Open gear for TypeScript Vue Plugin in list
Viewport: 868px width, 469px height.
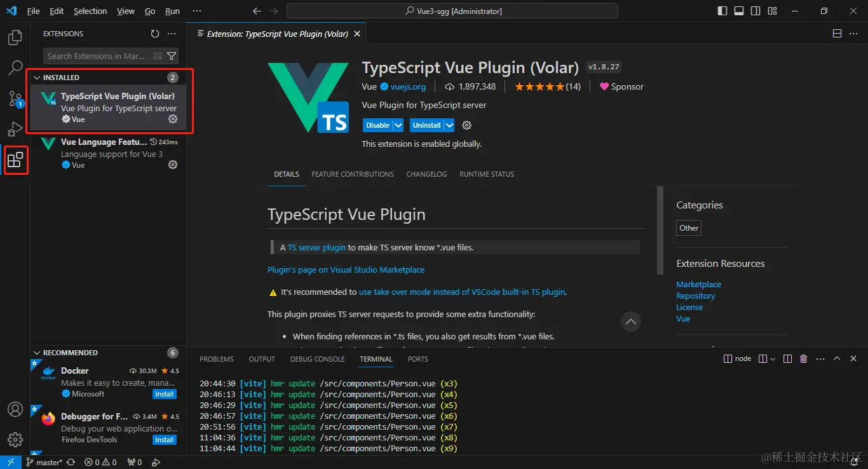coord(172,119)
